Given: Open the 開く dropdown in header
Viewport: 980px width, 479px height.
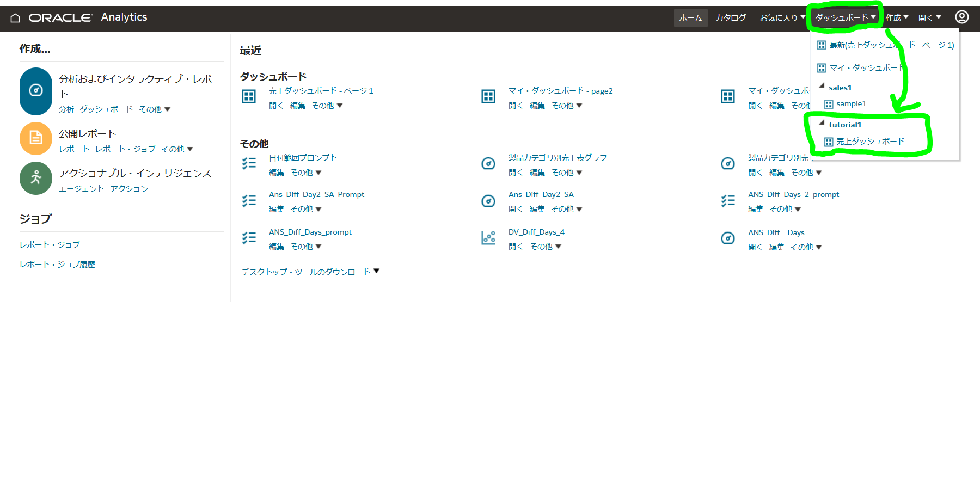Looking at the screenshot, I should [930, 18].
